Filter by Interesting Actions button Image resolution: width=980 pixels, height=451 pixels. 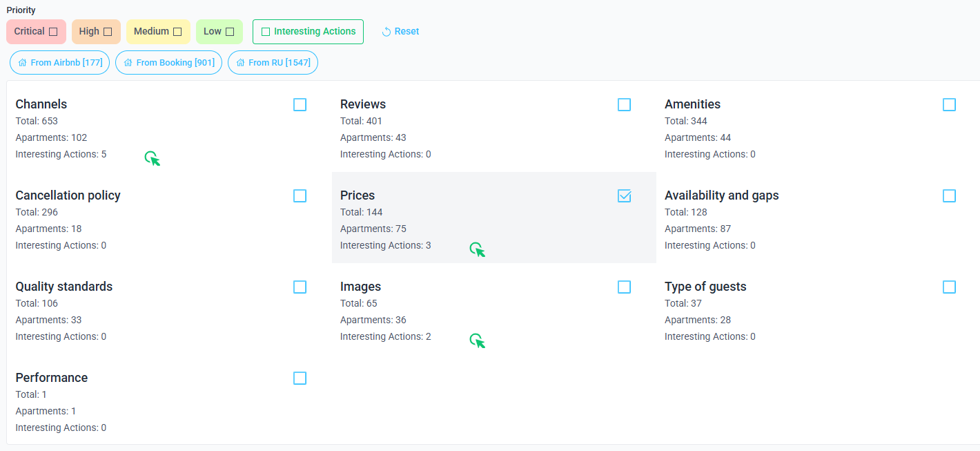[308, 32]
